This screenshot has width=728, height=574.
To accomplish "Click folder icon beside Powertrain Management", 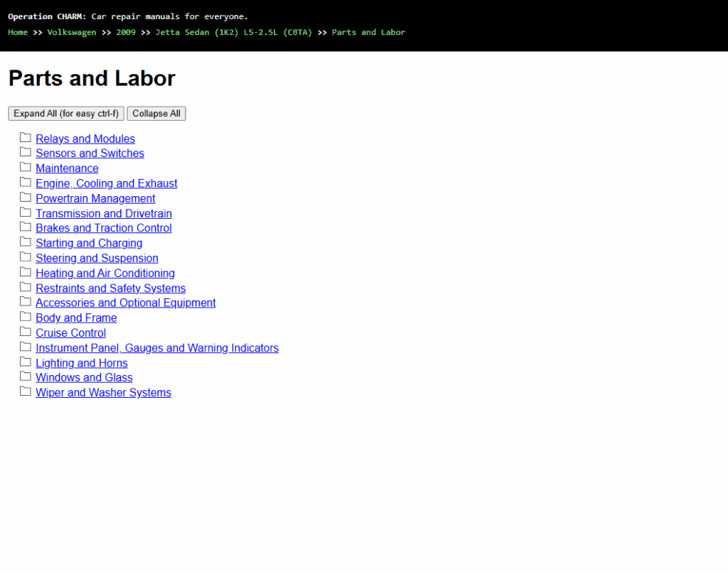I will click(x=26, y=197).
